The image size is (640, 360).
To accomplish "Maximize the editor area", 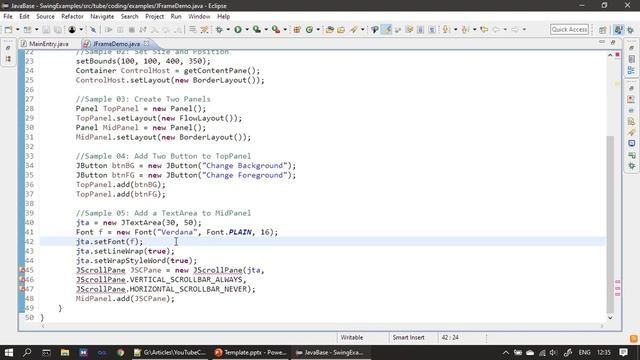I will click(613, 42).
